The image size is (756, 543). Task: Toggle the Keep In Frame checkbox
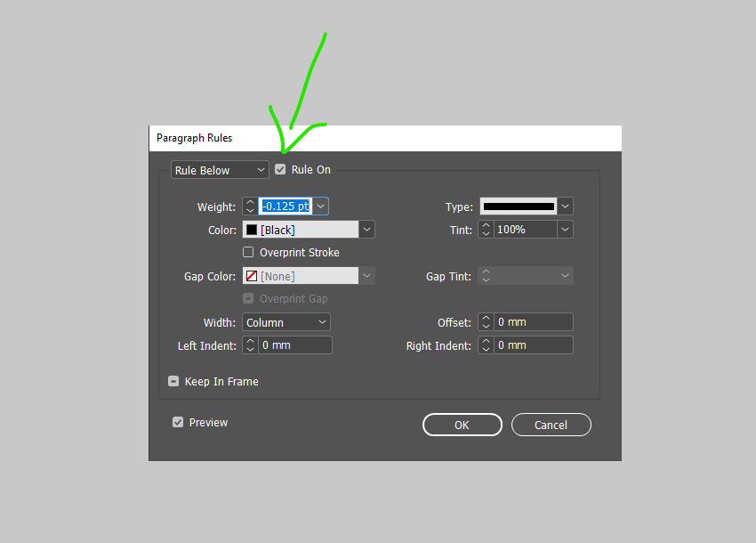[173, 381]
